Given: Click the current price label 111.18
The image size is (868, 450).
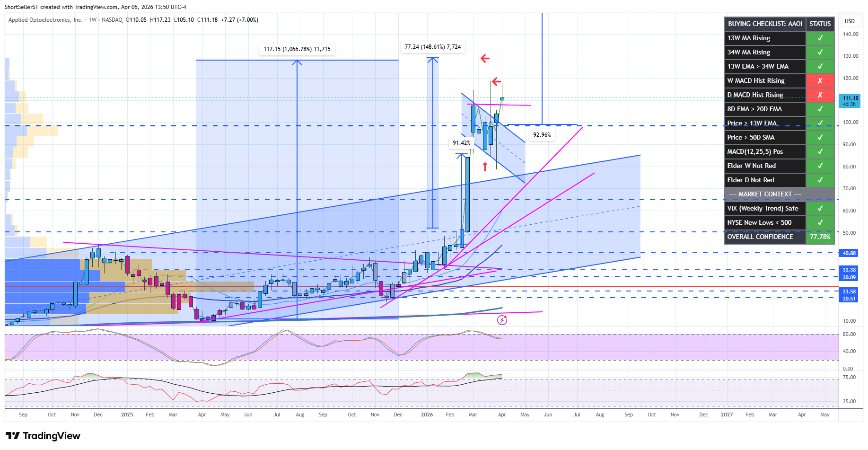Looking at the screenshot, I should tap(850, 98).
